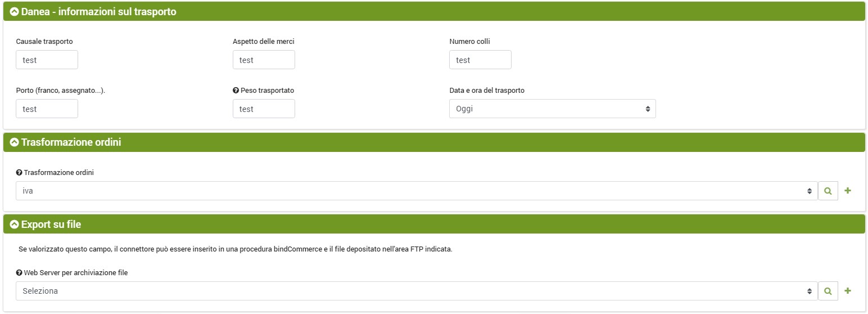The width and height of the screenshot is (868, 314).
Task: Click plus icon to add Trasformazione ordini
Action: pos(848,191)
